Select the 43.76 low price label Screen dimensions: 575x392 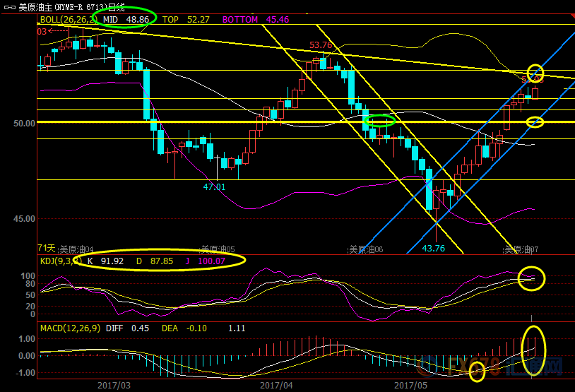pyautogui.click(x=434, y=248)
